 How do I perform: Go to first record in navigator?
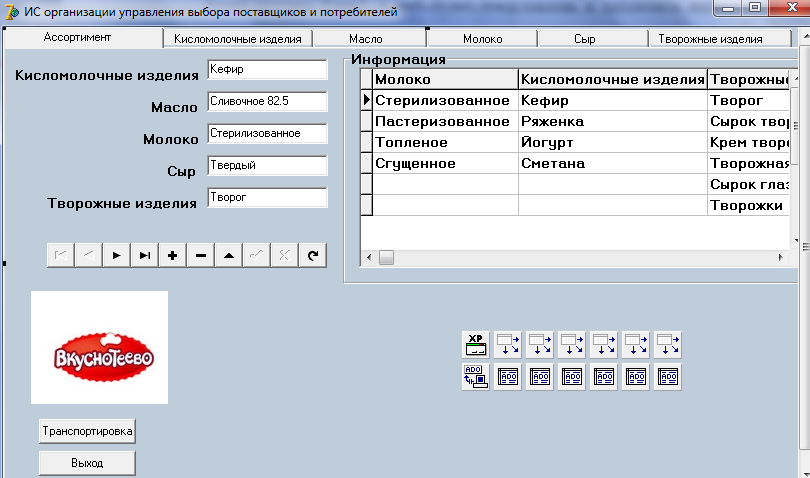60,255
